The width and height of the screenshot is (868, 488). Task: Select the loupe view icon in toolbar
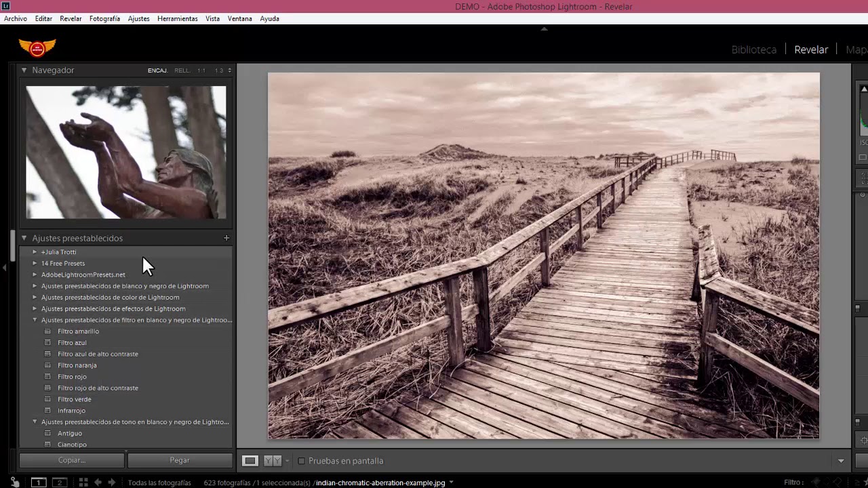[250, 461]
